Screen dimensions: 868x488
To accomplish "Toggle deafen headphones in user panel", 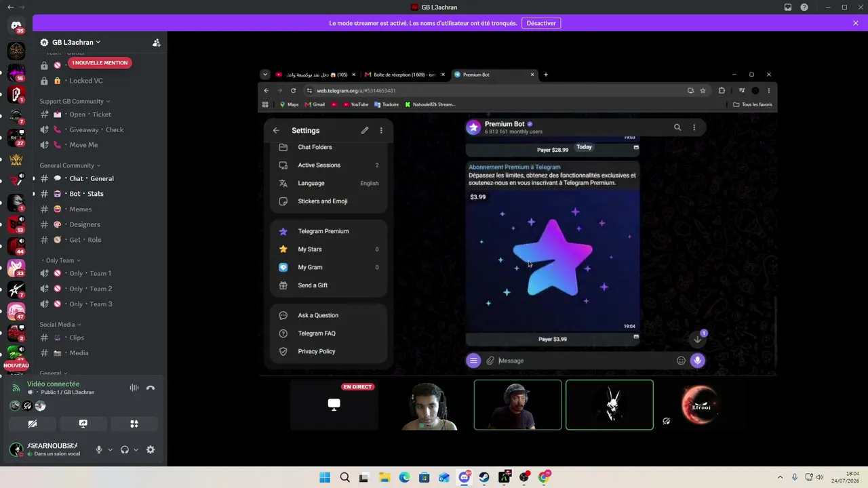I will [125, 449].
